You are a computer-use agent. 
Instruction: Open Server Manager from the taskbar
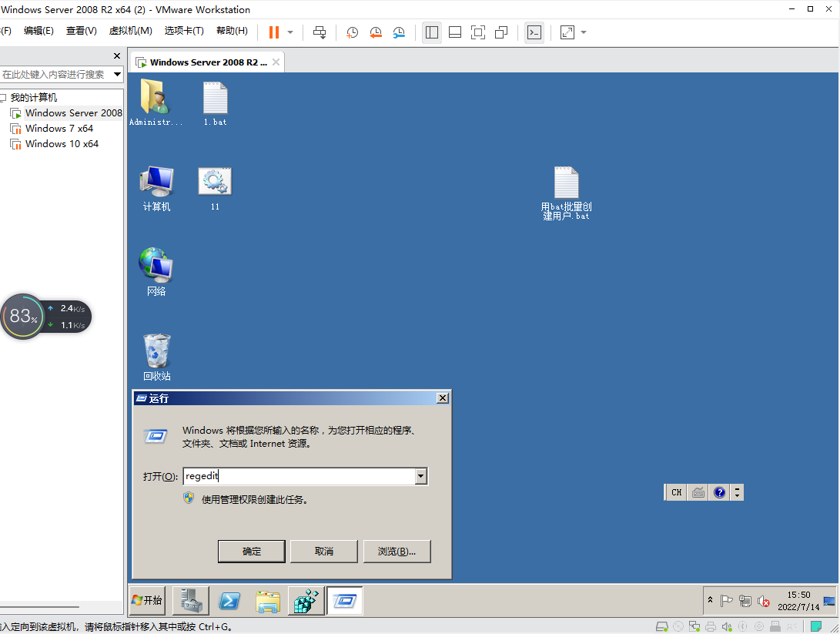191,600
